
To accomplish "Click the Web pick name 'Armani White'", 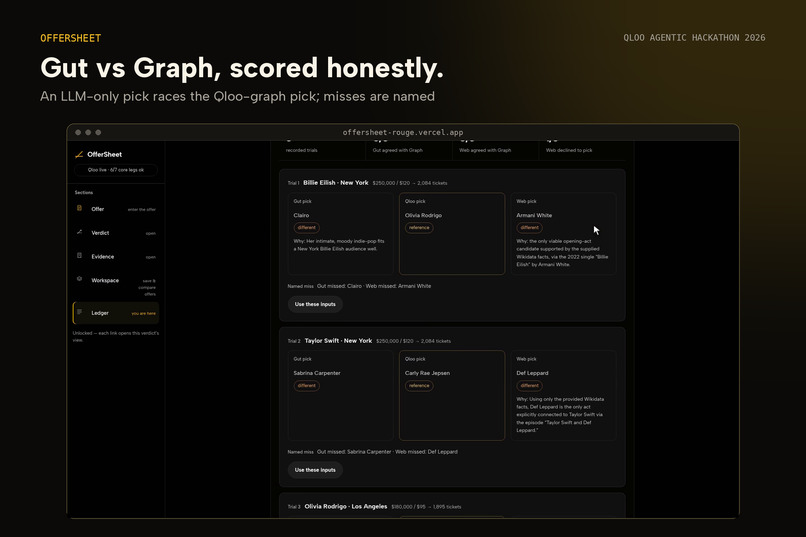I will tap(534, 215).
